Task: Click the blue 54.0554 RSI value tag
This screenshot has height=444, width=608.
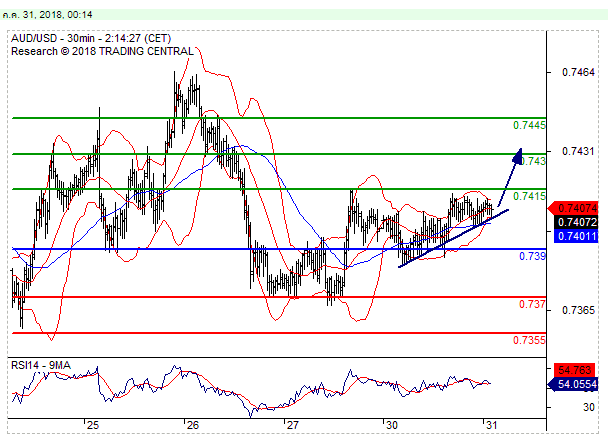Action: pos(573,384)
